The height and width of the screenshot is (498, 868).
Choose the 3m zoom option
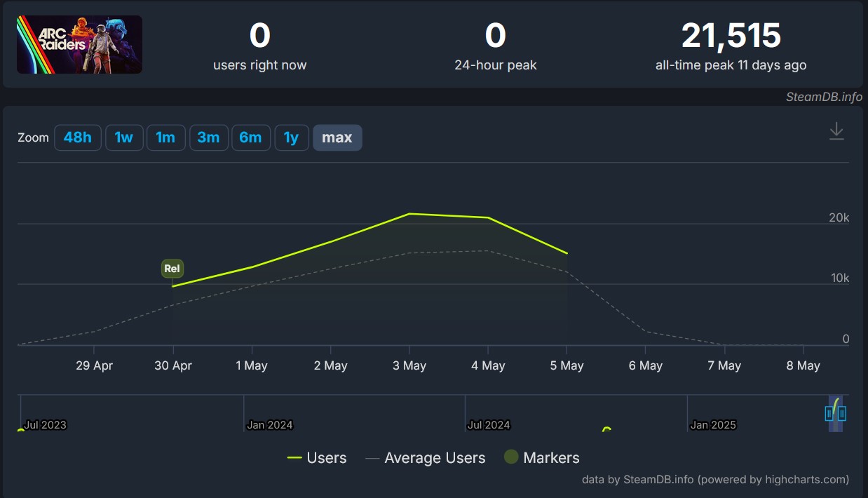coord(208,137)
